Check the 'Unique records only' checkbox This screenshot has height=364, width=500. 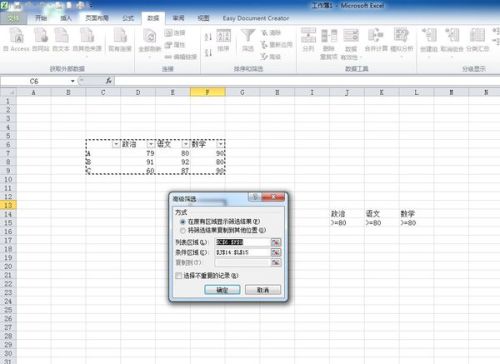tap(179, 275)
